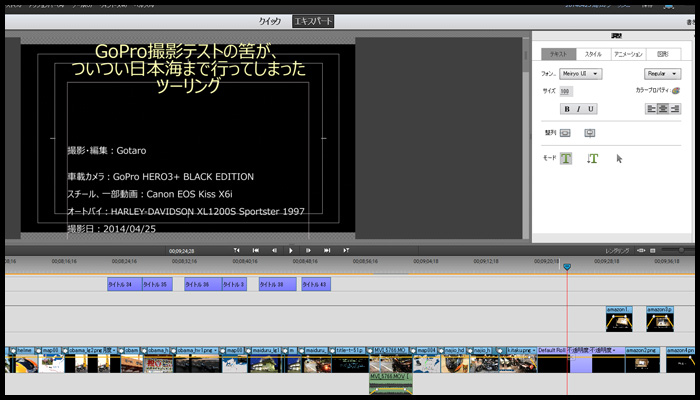Step back one frame

pos(274,250)
